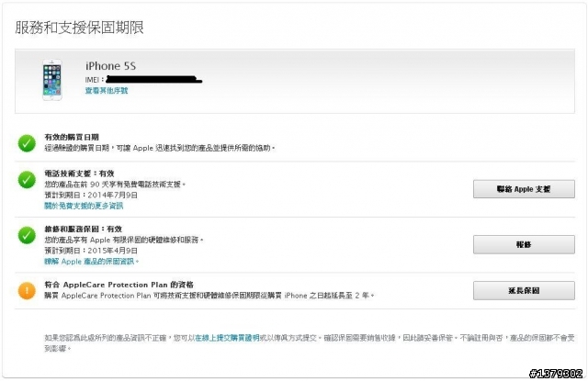This screenshot has height=381, width=588.
Task: Click green checkmark beside 有效的購買日期
Action: click(27, 142)
